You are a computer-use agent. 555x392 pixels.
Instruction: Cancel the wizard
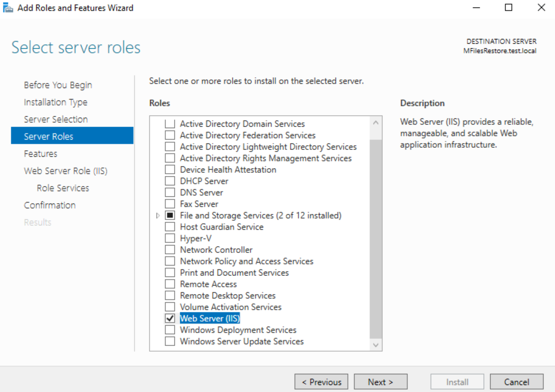pyautogui.click(x=517, y=381)
